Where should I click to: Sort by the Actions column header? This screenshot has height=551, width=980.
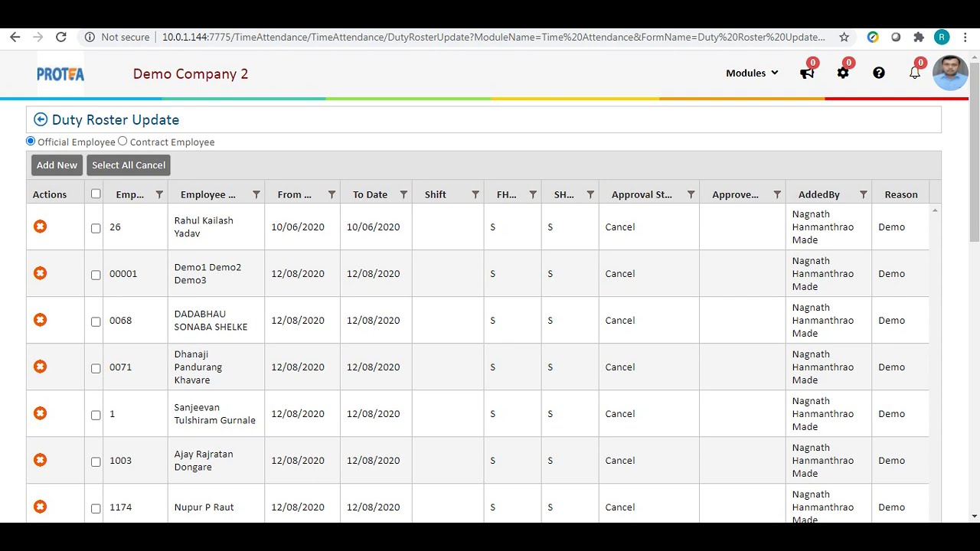pyautogui.click(x=50, y=194)
